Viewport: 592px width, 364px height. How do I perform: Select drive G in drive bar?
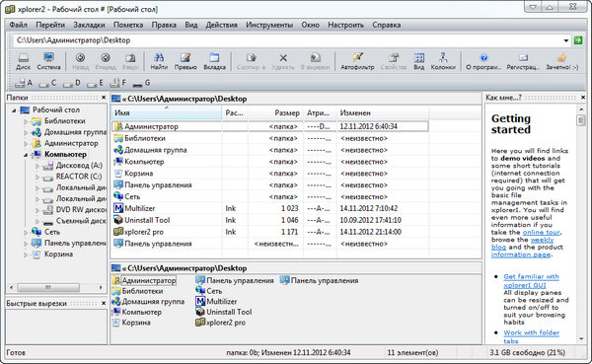141,83
